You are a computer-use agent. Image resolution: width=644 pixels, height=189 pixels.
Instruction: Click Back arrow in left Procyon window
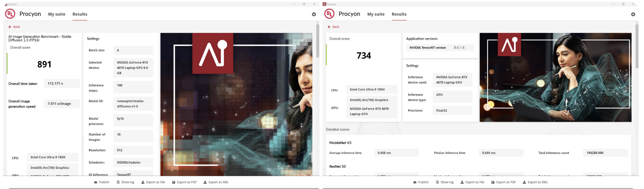coord(14,27)
